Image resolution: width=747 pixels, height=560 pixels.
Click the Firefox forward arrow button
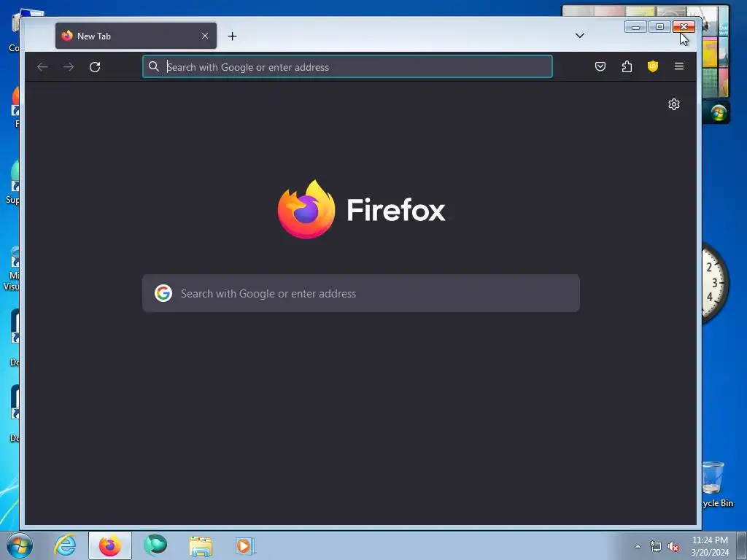(x=69, y=67)
